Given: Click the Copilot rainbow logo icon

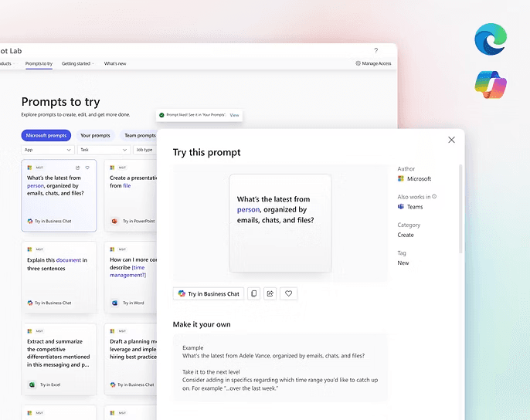Looking at the screenshot, I should 491,84.
